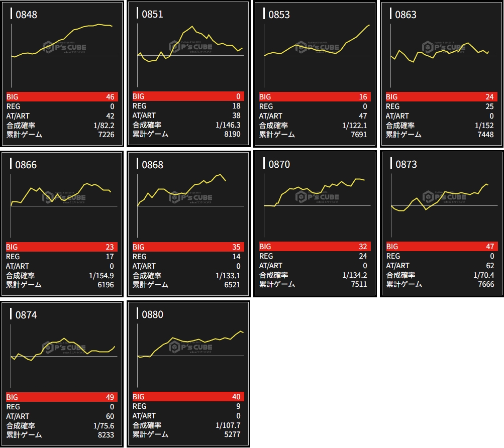Select the BIG 32 row on machine 0870
Image resolution: width=504 pixels, height=448 pixels.
(x=315, y=247)
